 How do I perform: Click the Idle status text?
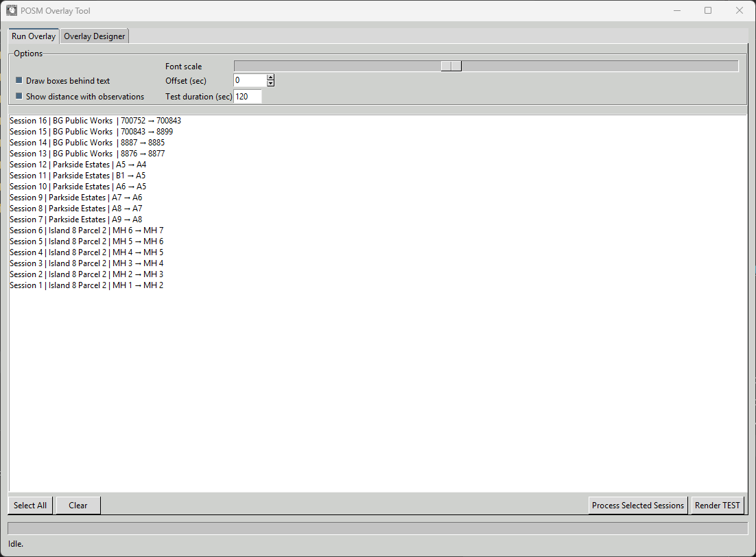pos(15,544)
